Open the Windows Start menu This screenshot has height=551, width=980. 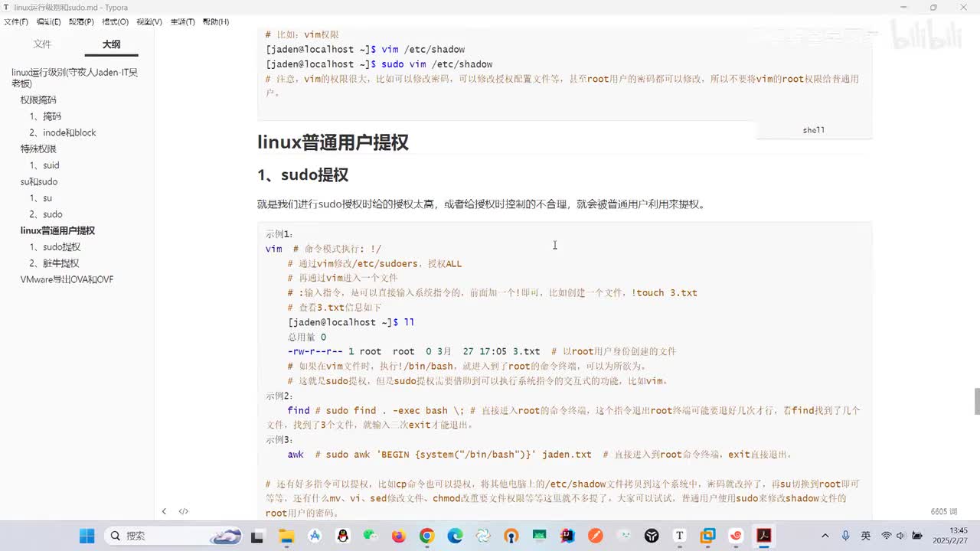tap(87, 536)
